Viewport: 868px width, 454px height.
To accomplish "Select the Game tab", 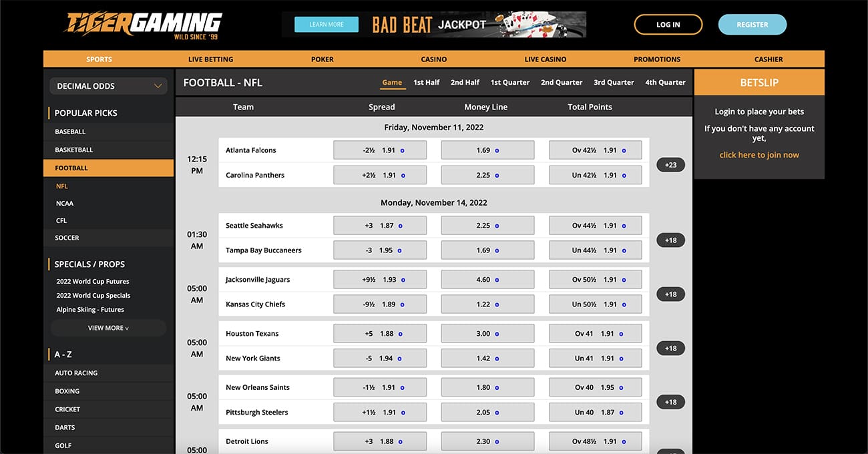I will [x=392, y=83].
